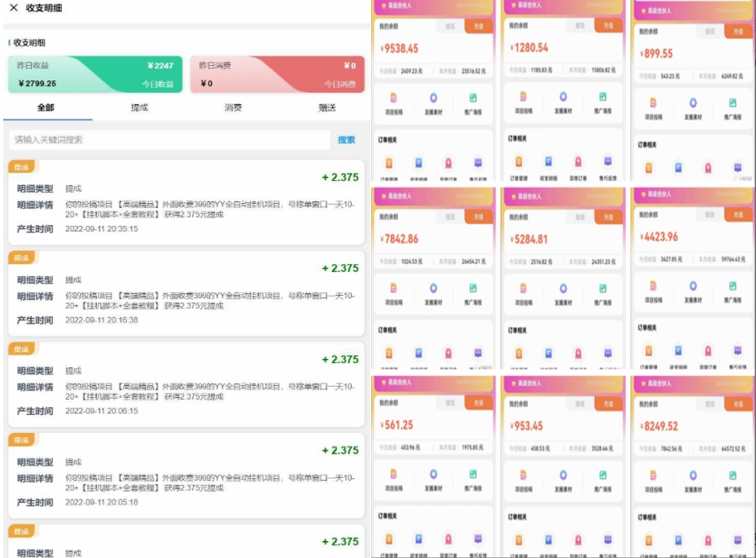
Task: Click 提现 on the ¥9538.45 balance panel
Action: point(451,26)
